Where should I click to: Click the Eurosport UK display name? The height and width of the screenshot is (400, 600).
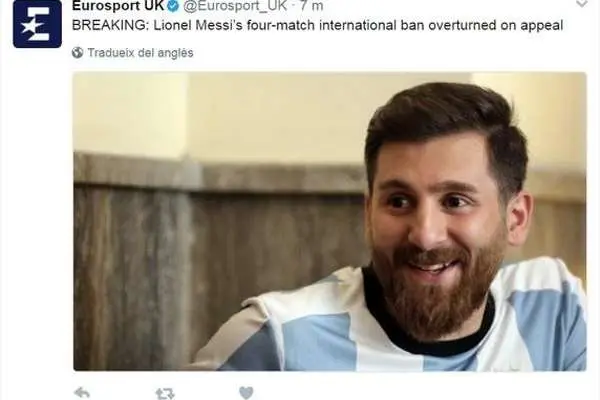(118, 5)
